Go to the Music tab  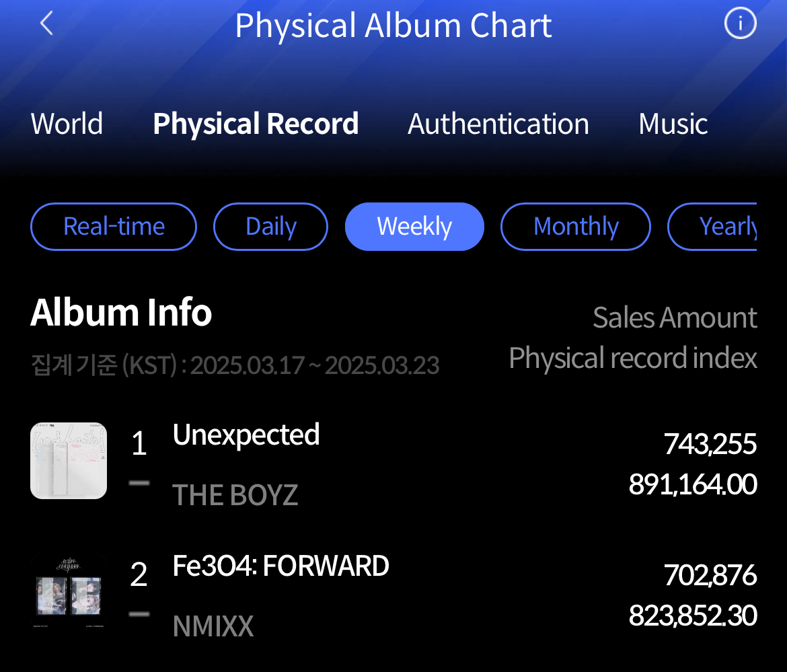click(673, 124)
